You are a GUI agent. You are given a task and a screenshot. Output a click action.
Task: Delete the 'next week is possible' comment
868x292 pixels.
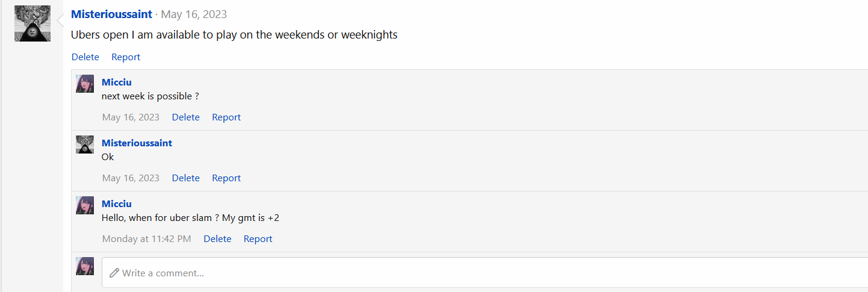tap(185, 117)
